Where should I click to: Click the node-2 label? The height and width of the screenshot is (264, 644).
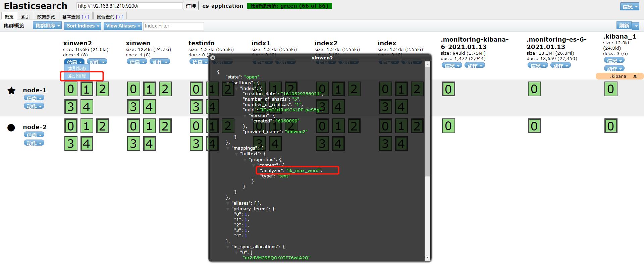click(x=35, y=127)
